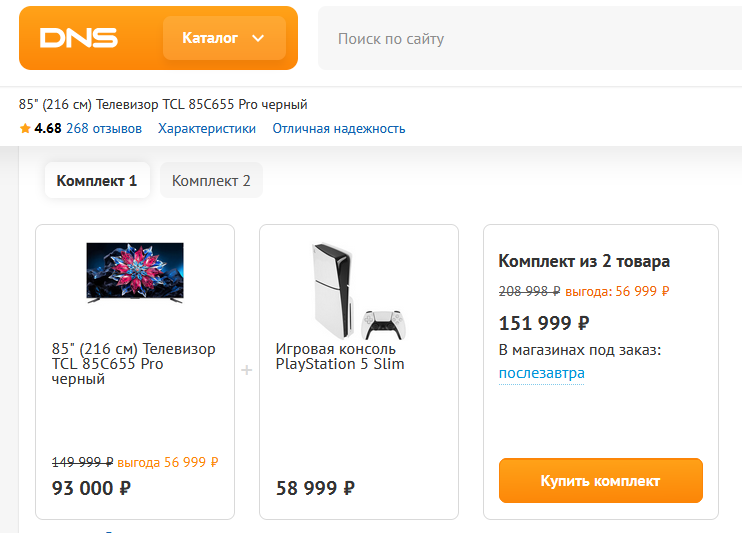Click the orange rating star icon

click(x=25, y=129)
